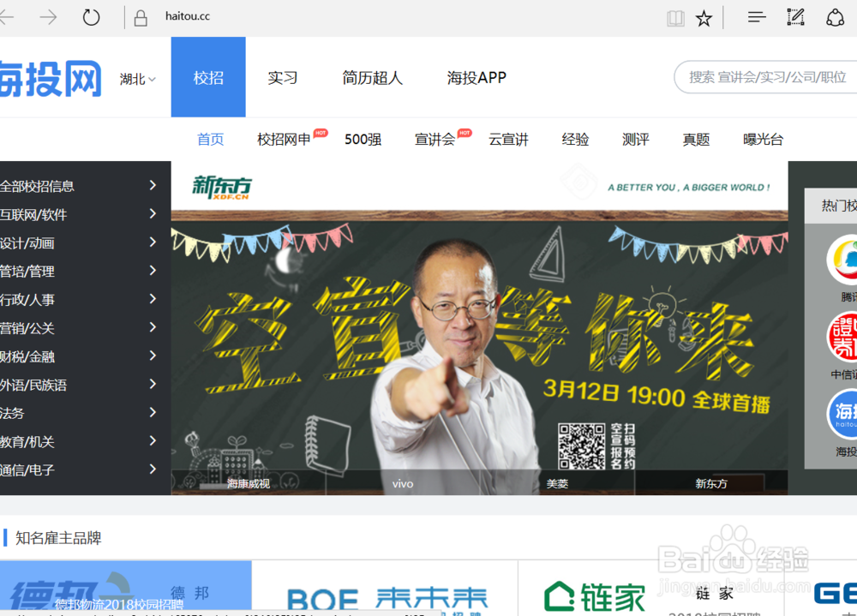
Task: Click the share icon in the browser toolbar
Action: pos(835,17)
